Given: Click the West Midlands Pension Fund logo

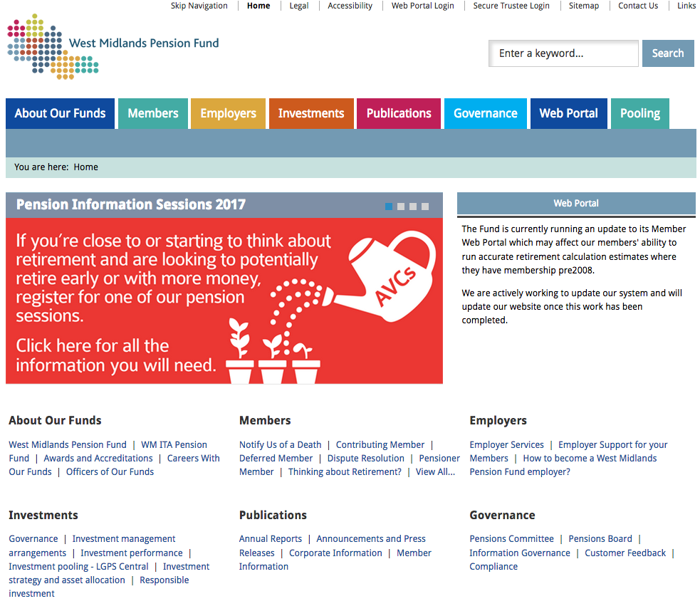Looking at the screenshot, I should 113,46.
